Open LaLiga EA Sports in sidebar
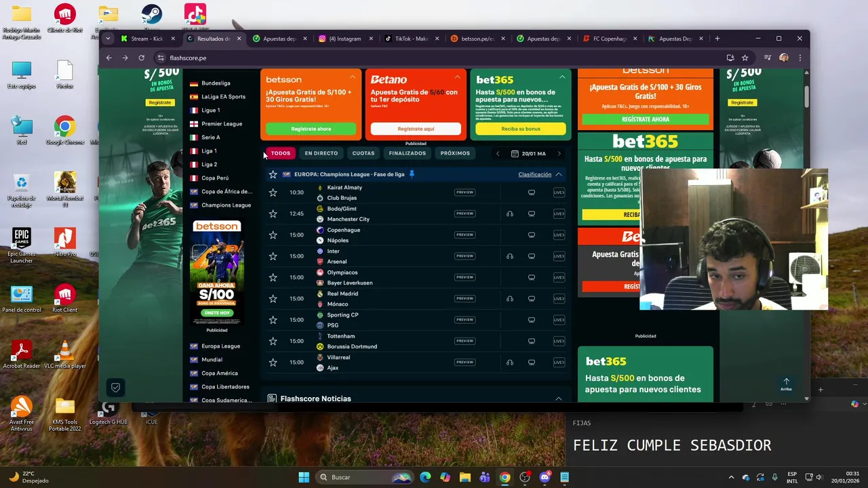 coord(223,97)
